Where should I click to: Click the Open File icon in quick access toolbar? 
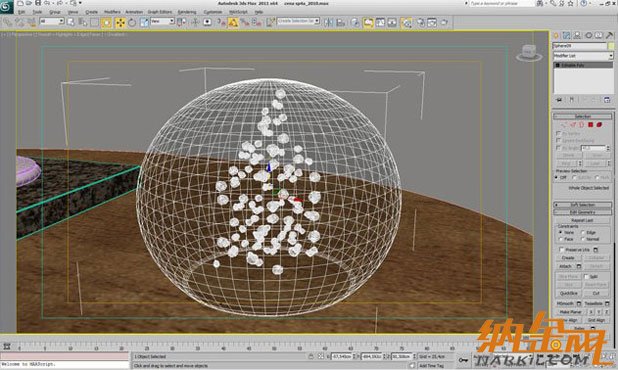click(x=29, y=3)
